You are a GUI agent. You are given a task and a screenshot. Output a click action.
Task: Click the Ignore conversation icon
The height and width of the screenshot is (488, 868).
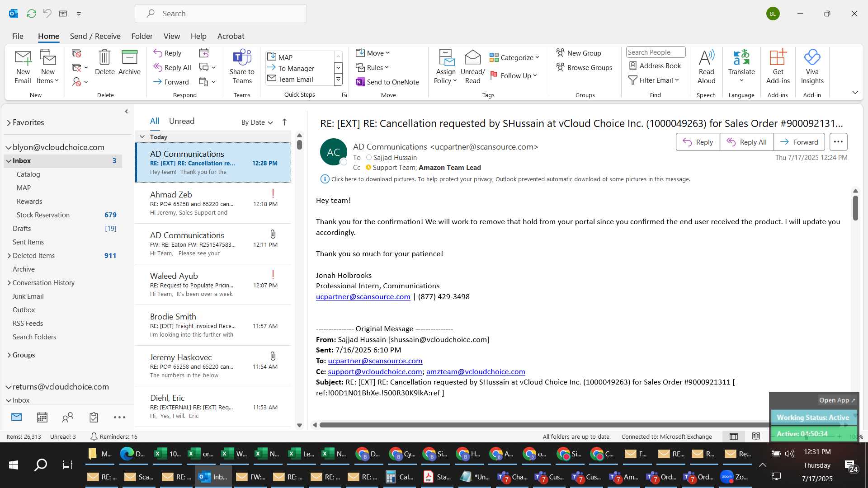76,53
